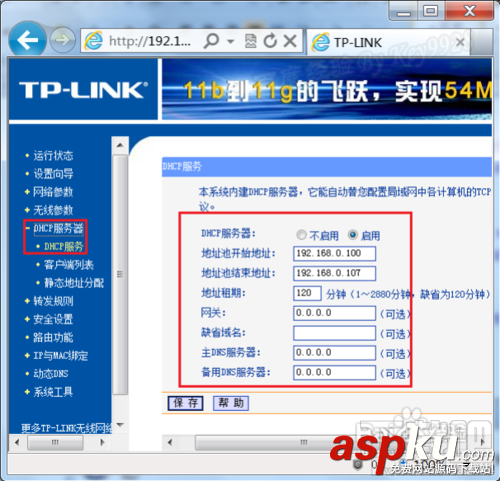Click the 11b到11g banner image

pyautogui.click(x=327, y=89)
